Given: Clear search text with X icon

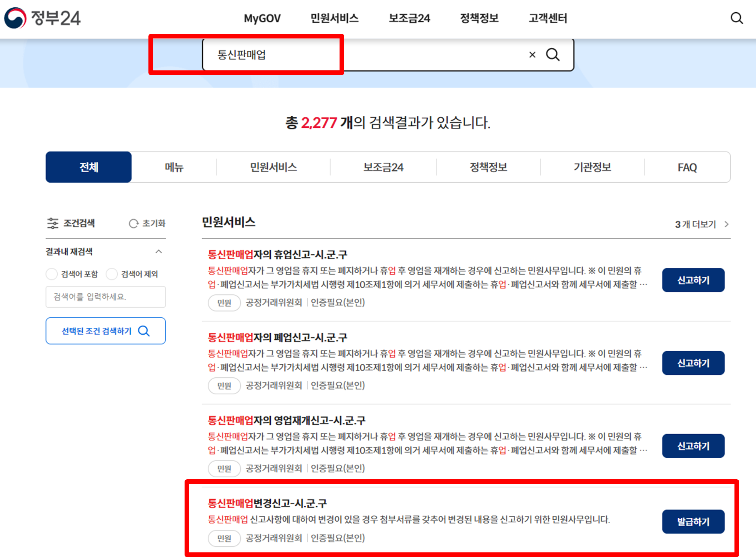Looking at the screenshot, I should 532,55.
